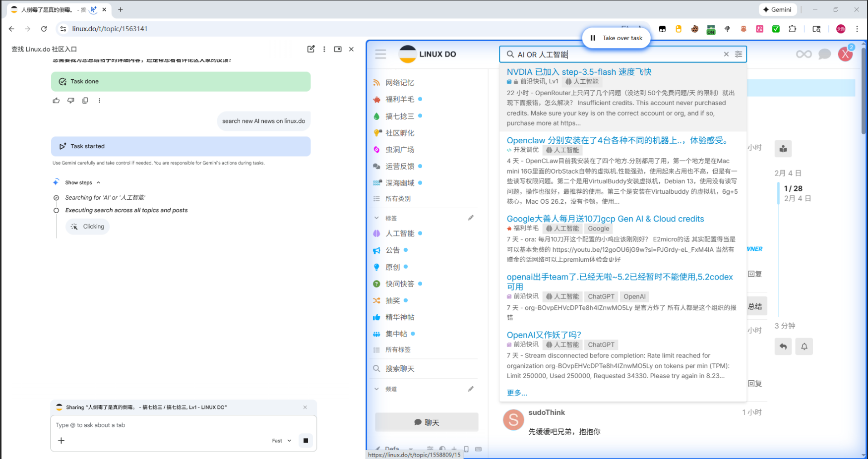Image resolution: width=868 pixels, height=459 pixels.
Task: Stop the running task with square button
Action: pos(306,441)
